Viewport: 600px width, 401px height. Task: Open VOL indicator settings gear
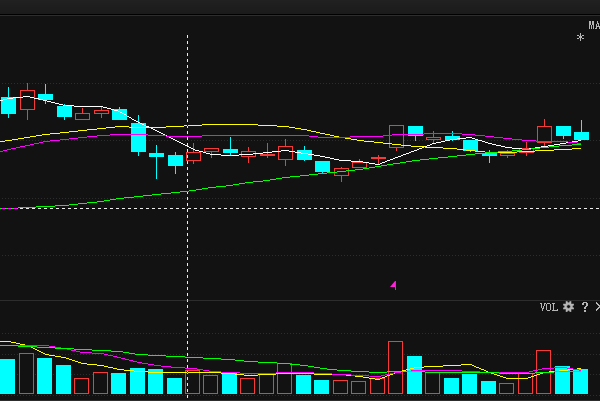(x=568, y=307)
